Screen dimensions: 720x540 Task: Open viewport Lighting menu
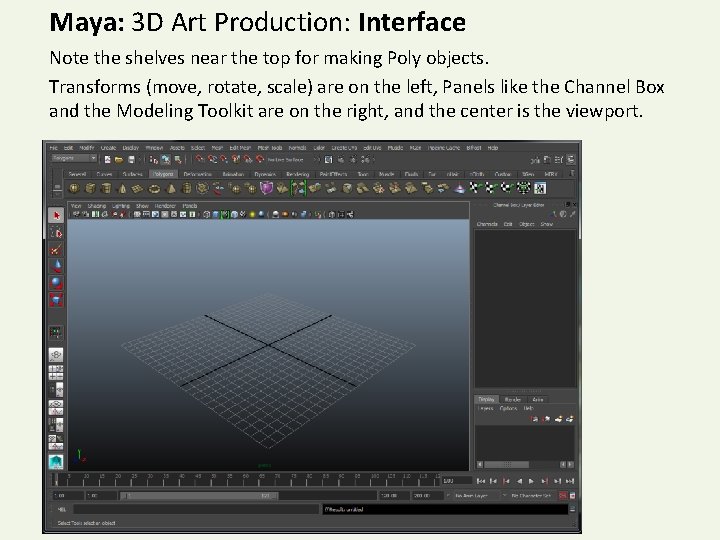[121, 206]
